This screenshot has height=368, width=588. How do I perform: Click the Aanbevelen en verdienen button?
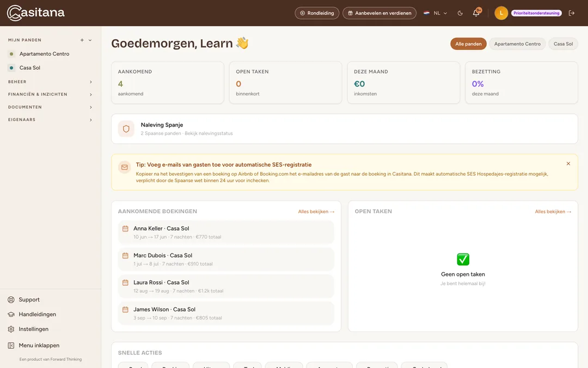[379, 13]
